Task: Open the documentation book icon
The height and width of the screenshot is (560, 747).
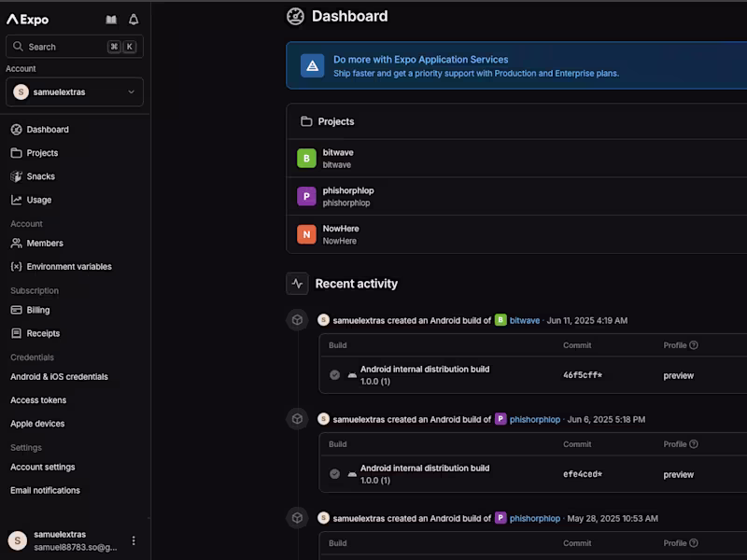Action: [x=111, y=20]
